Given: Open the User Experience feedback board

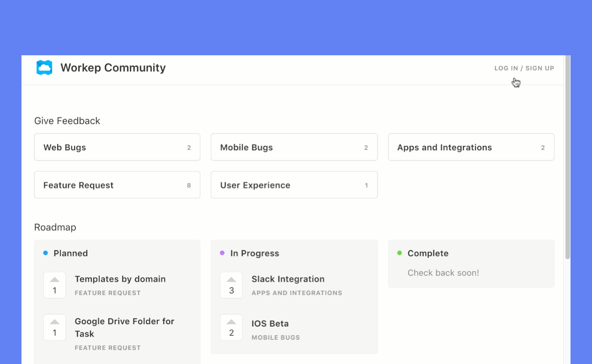Looking at the screenshot, I should [294, 185].
